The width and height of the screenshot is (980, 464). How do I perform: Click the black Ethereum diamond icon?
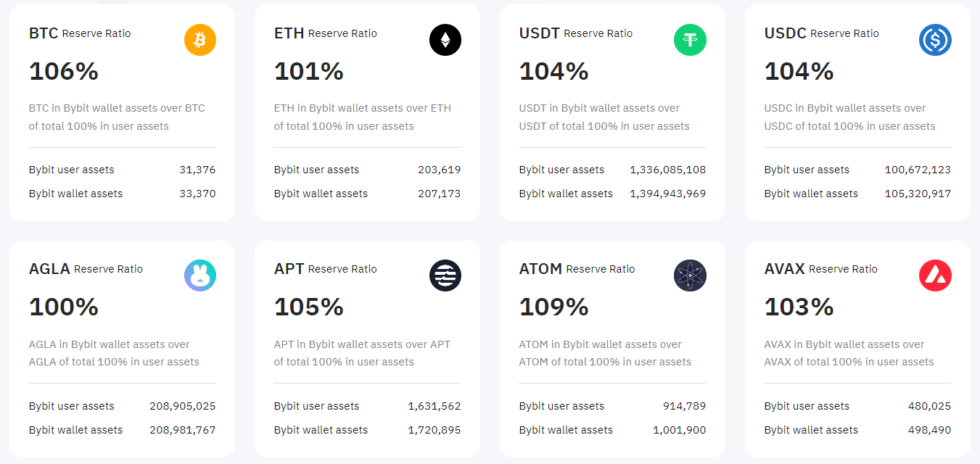445,40
